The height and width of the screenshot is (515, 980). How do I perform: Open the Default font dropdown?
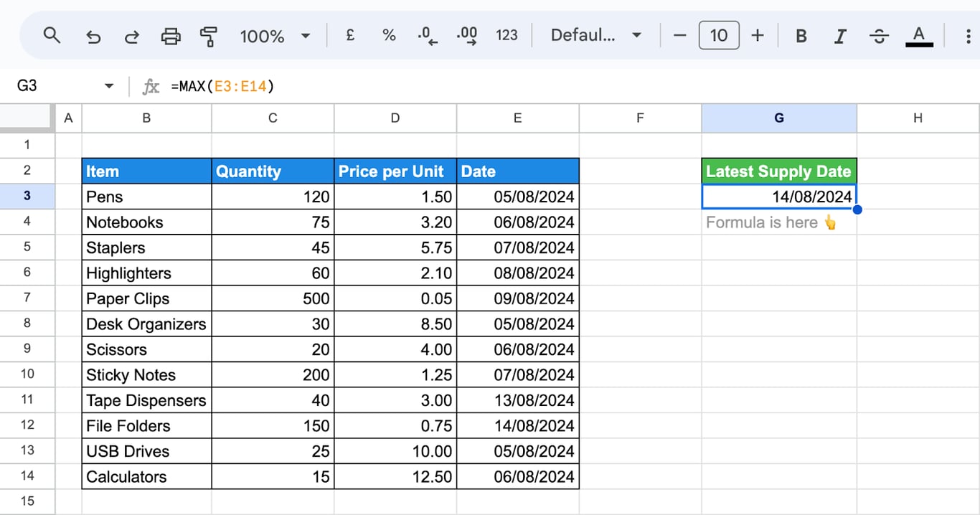[595, 35]
